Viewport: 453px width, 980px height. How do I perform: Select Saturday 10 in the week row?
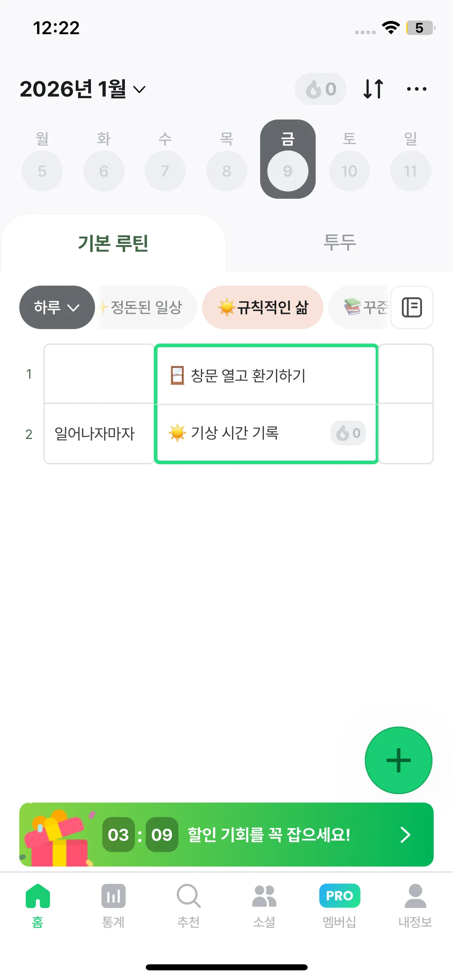click(349, 171)
